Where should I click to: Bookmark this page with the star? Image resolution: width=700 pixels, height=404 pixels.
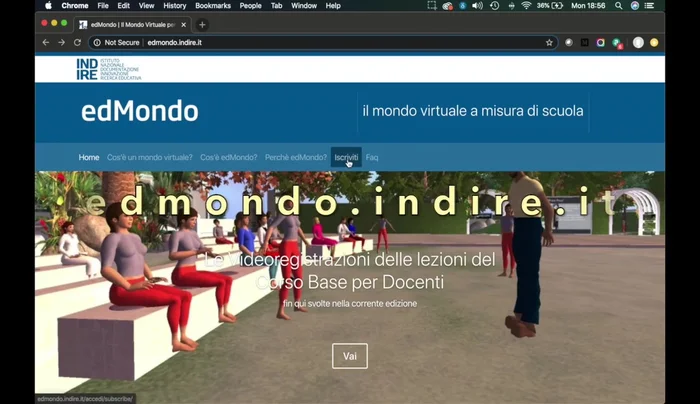(x=549, y=42)
